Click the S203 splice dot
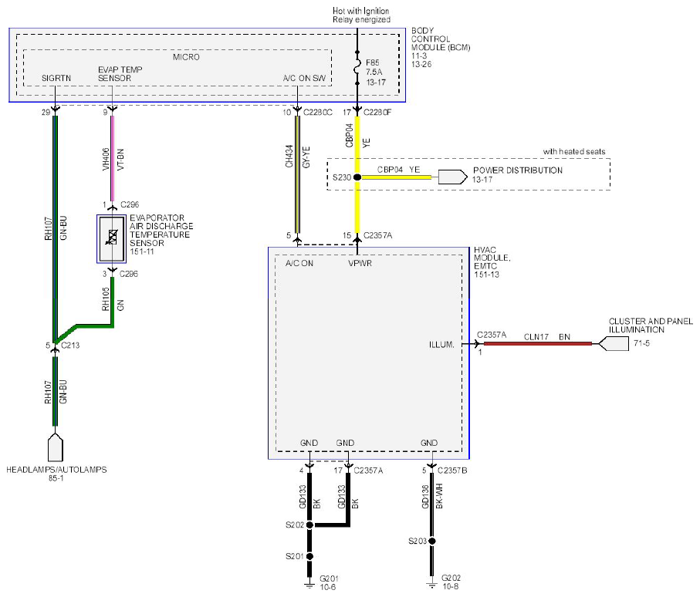Viewport: 700px width, 597px height. 431,541
